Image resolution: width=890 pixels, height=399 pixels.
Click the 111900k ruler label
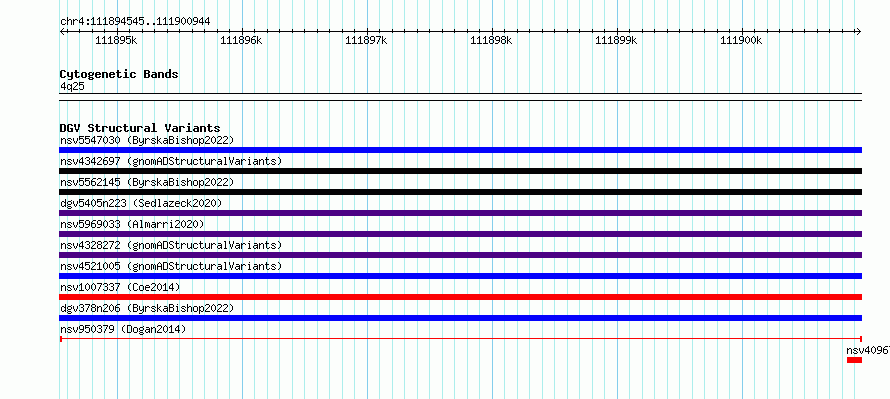tap(741, 40)
